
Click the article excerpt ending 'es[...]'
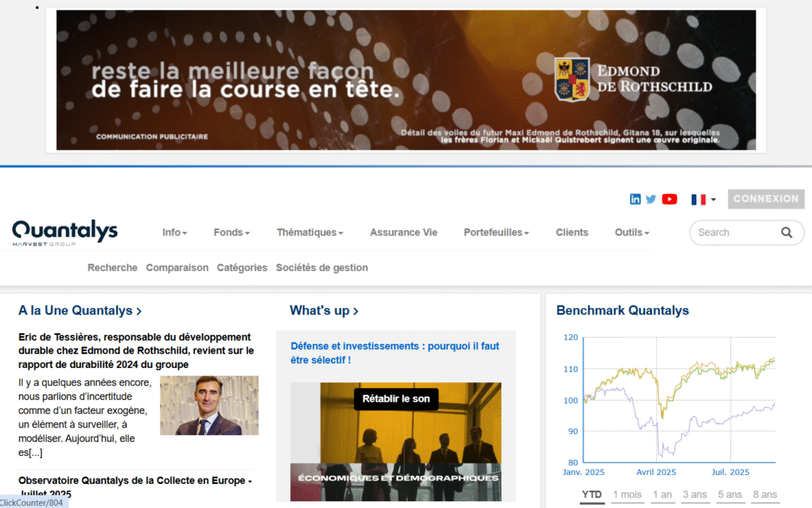click(x=86, y=418)
